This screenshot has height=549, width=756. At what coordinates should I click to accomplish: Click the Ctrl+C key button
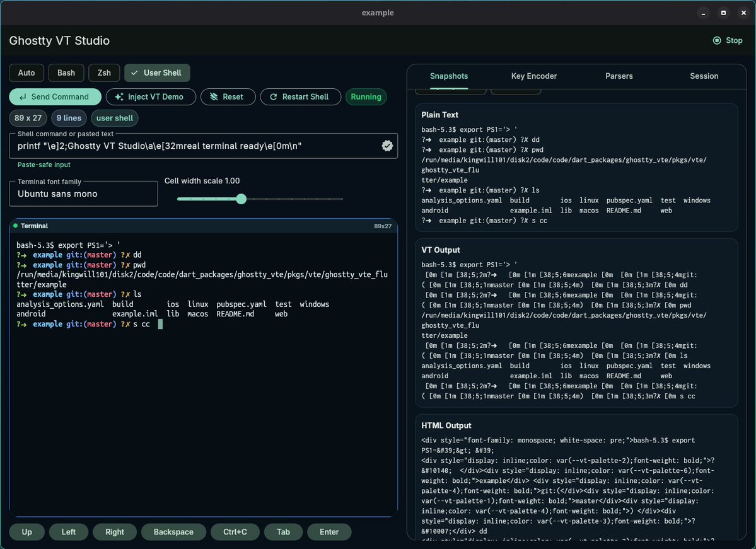pyautogui.click(x=235, y=531)
